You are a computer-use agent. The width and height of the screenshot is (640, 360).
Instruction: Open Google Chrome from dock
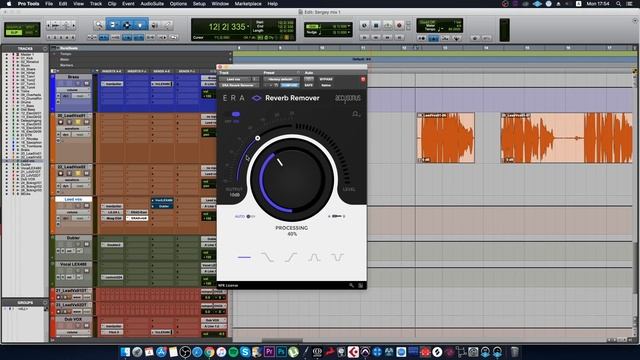[x=209, y=351]
